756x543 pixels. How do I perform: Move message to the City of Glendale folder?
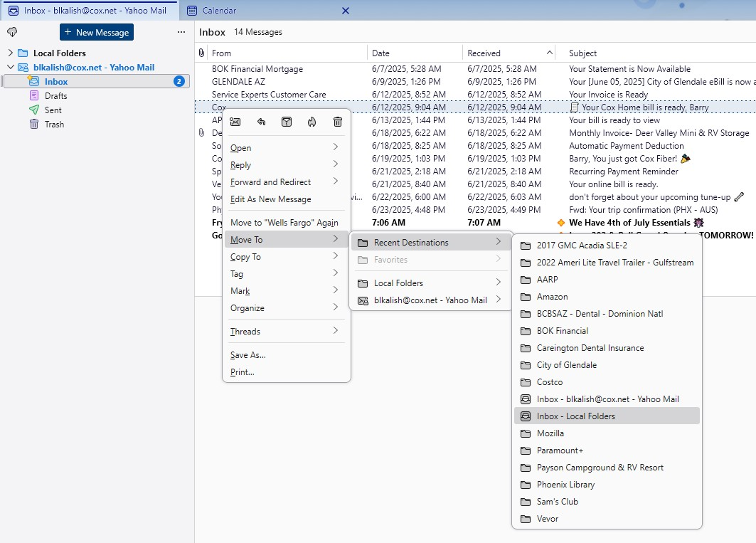[607, 365]
